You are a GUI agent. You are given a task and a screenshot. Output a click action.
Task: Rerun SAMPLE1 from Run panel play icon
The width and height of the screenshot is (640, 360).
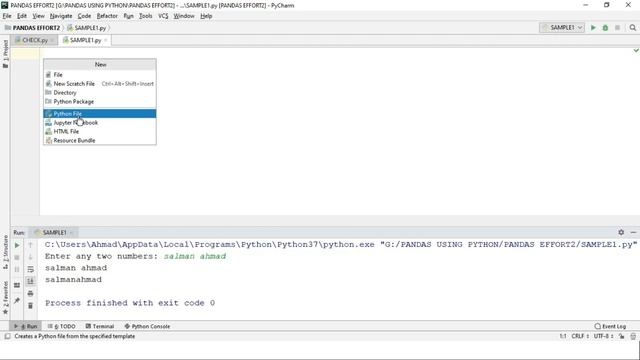[x=17, y=245]
